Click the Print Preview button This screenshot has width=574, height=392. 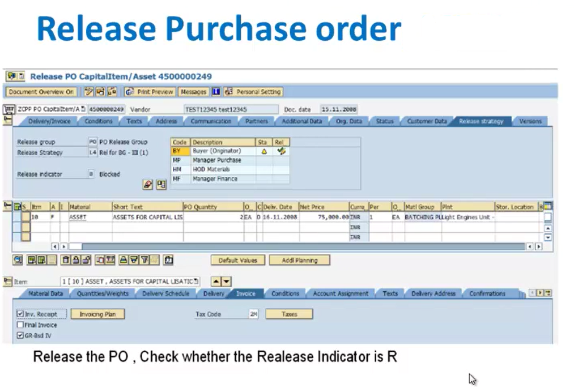150,92
